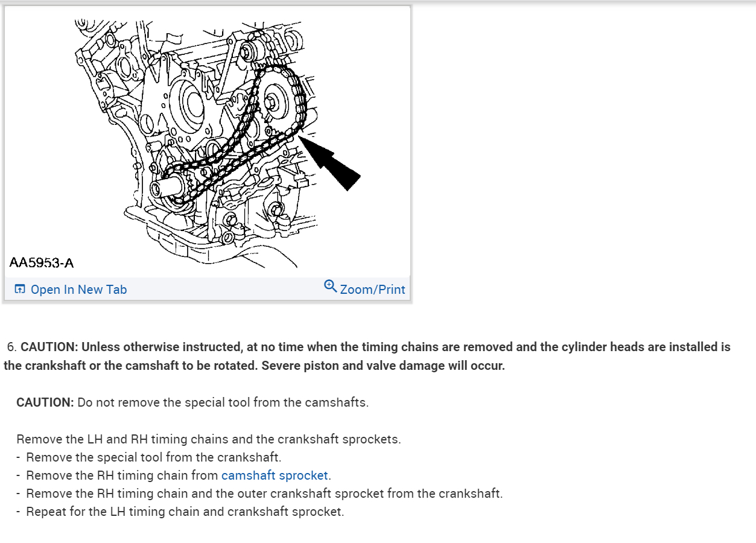Open the diagram via Open In New Tab link
756x543 pixels.
click(78, 290)
